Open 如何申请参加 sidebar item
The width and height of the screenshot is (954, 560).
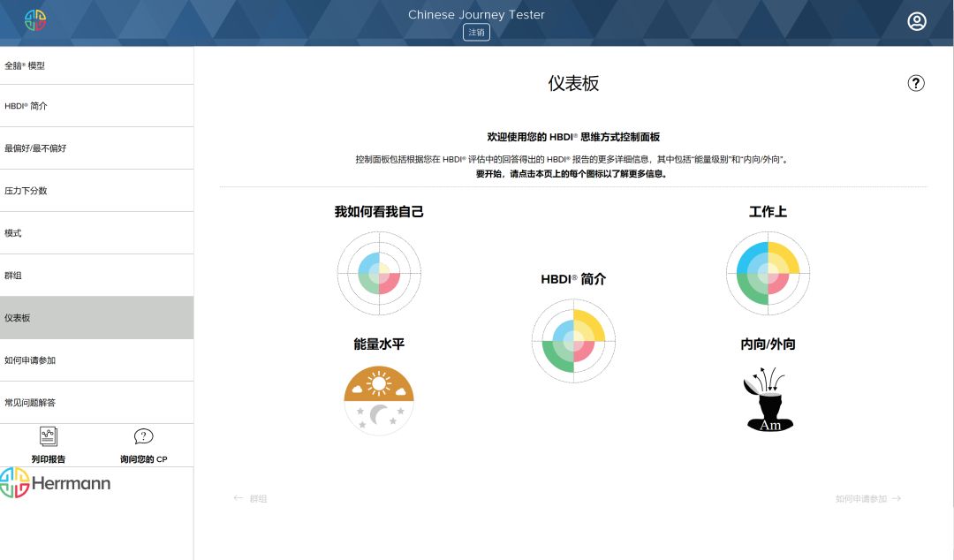[97, 360]
